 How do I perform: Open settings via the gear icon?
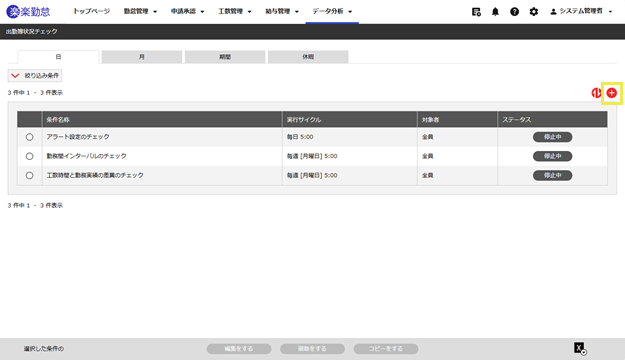[x=533, y=12]
